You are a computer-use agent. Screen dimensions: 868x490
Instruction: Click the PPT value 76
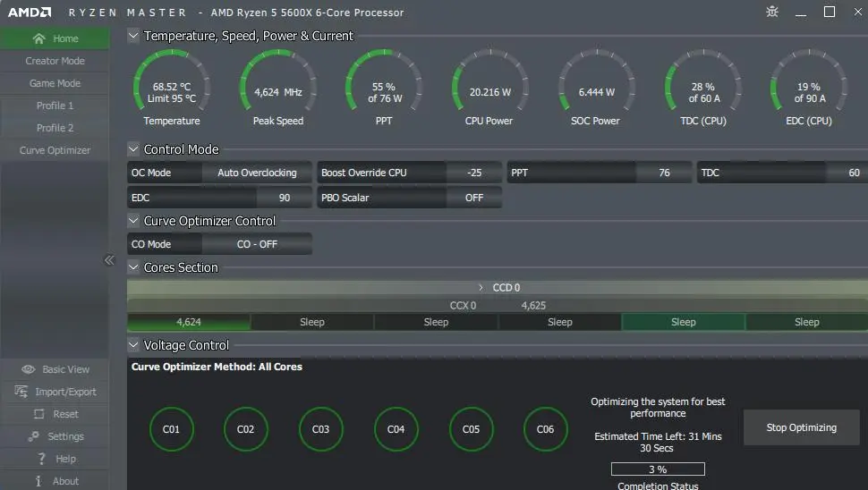coord(664,173)
